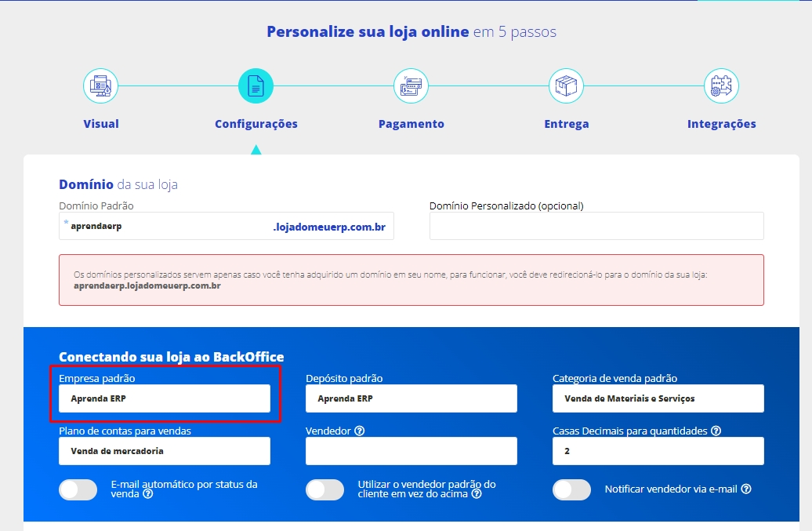Viewport: 812px width, 531px height.
Task: Toggle Utilizar o vendedor padrão do cliente
Action: (324, 489)
